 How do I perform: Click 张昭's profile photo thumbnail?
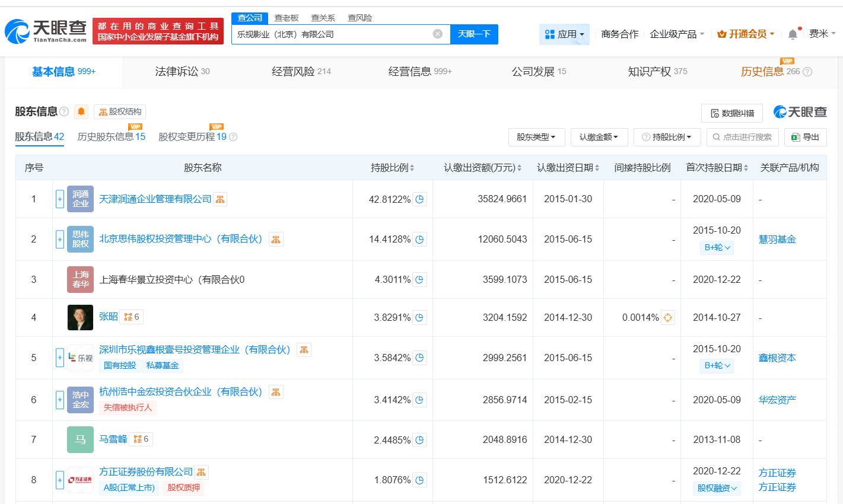pyautogui.click(x=80, y=317)
